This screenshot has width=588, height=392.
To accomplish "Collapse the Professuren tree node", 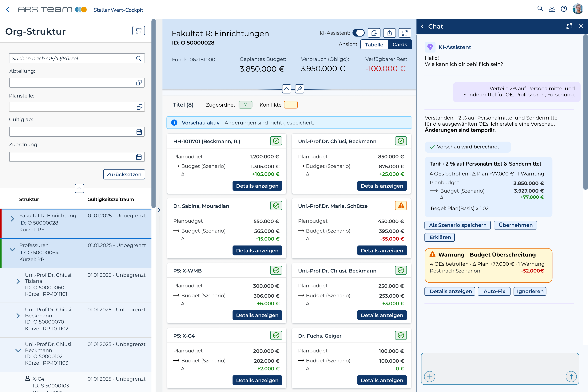I will [12, 249].
